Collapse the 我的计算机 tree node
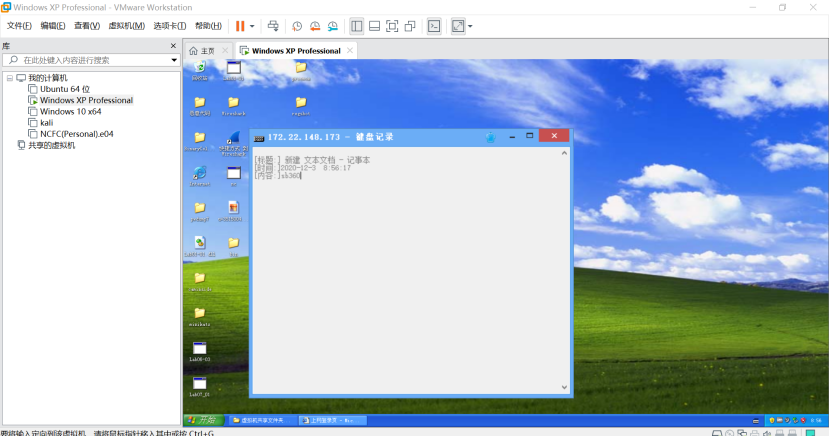Screen dimensions: 830x437 [10, 78]
